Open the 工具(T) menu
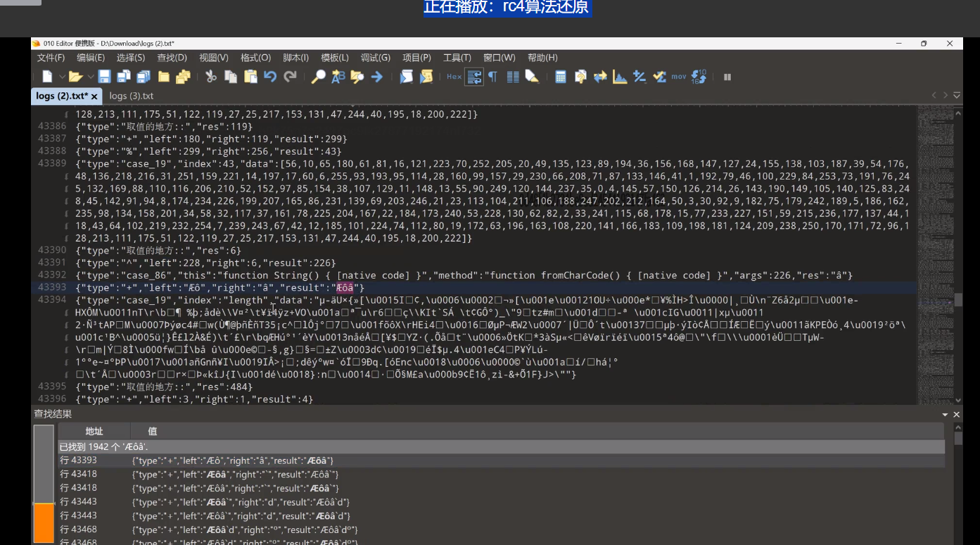980x545 pixels. pyautogui.click(x=457, y=58)
